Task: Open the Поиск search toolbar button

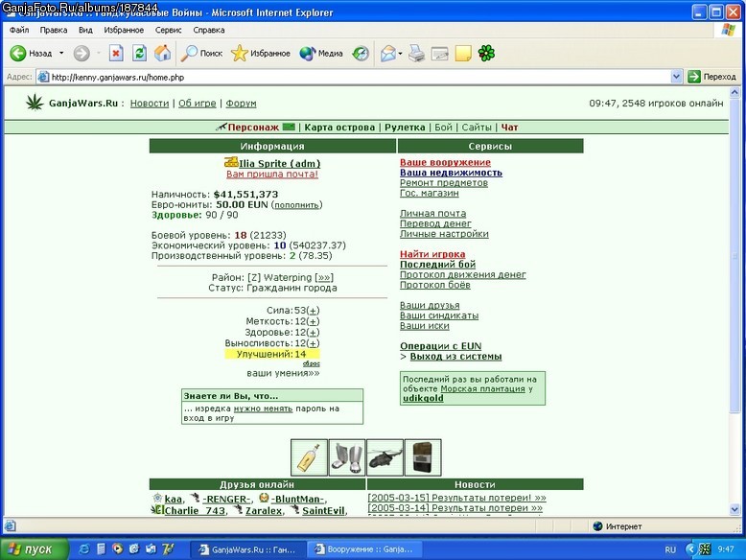Action: click(x=201, y=54)
